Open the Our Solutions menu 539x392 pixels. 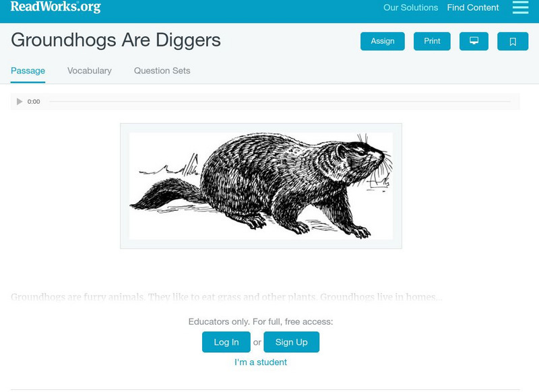[410, 7]
